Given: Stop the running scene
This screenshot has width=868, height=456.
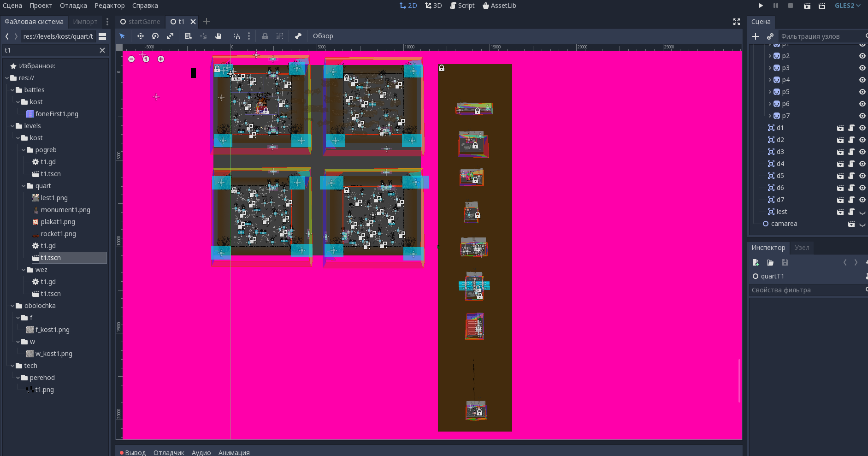Looking at the screenshot, I should (x=791, y=6).
